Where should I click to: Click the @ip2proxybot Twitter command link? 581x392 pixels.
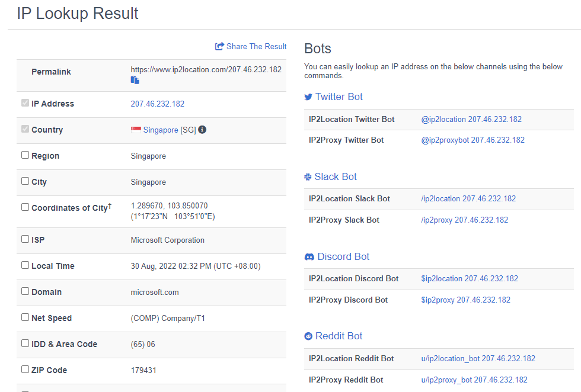[x=473, y=140]
